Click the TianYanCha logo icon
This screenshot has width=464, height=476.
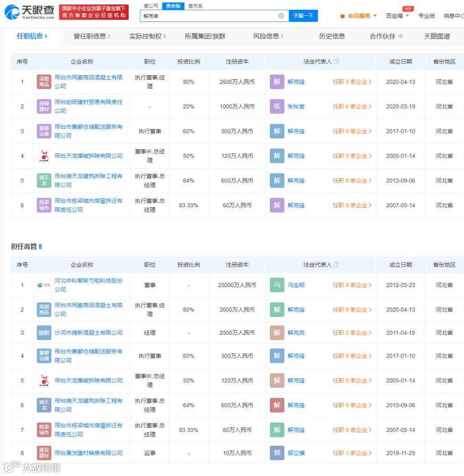click(12, 12)
